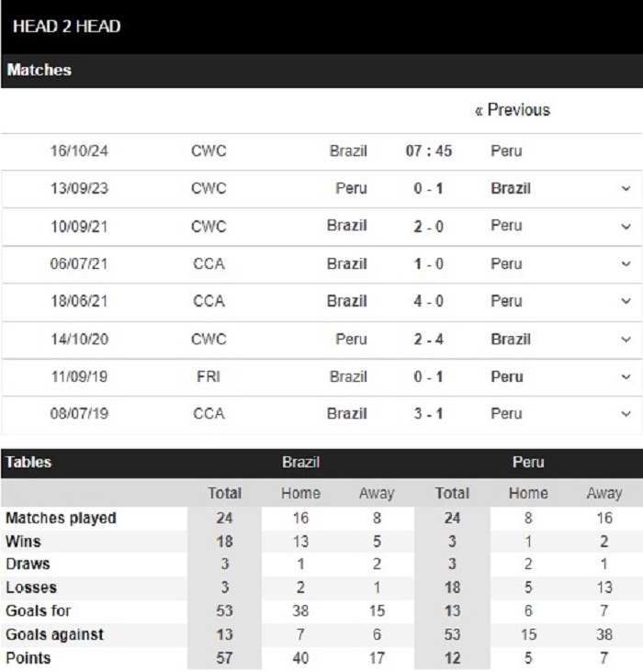Click the HEAD 2 HEAD title
The width and height of the screenshot is (643, 672).
pos(66,27)
